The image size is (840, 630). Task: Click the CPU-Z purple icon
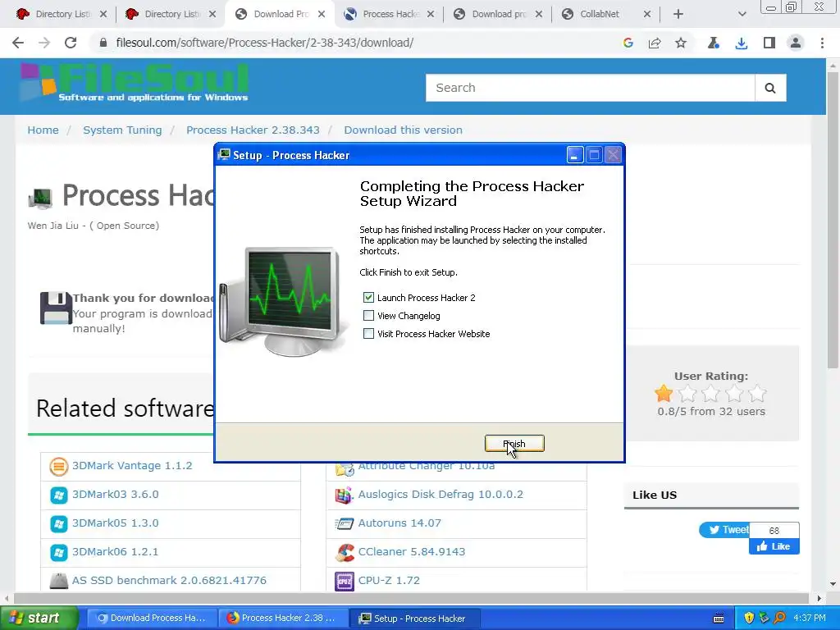pos(345,581)
